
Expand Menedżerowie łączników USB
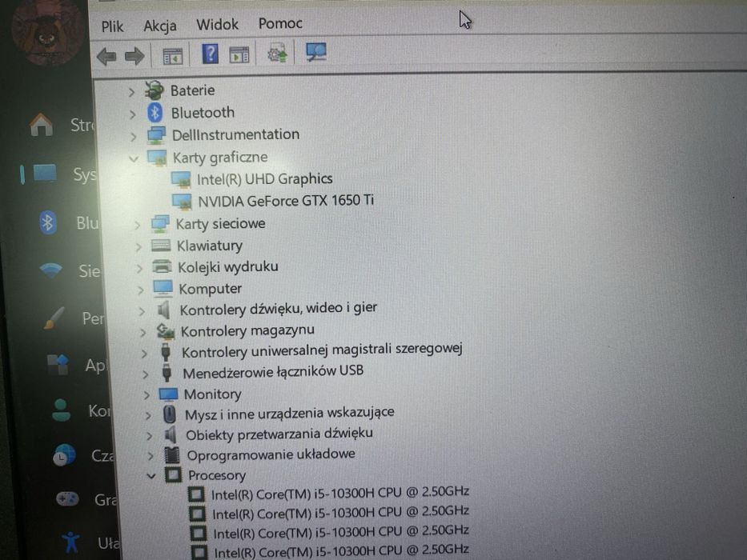click(145, 374)
